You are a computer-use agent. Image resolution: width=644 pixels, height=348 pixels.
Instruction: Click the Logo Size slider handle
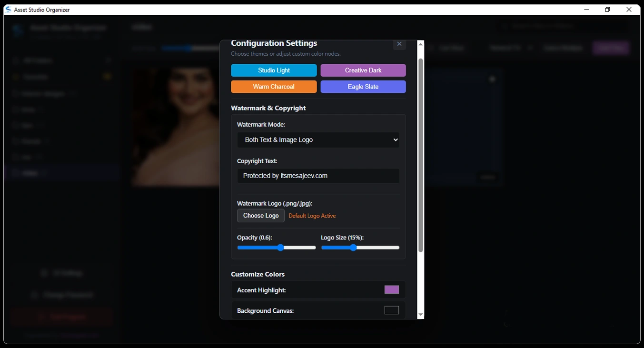pos(353,248)
